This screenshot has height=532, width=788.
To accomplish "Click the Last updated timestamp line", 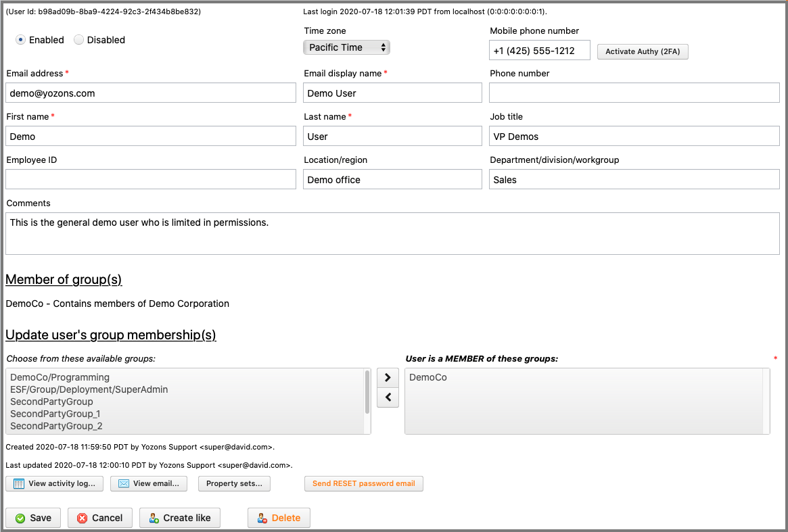I will 149,465.
